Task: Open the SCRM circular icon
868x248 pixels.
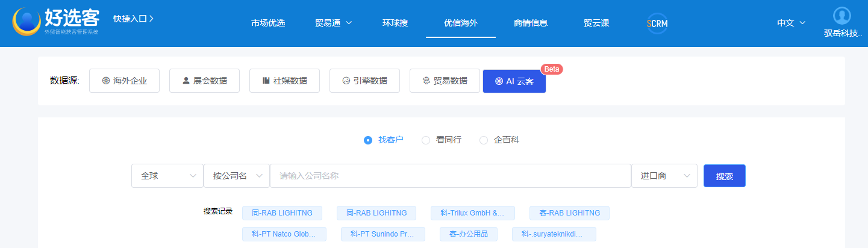Action: 657,23
